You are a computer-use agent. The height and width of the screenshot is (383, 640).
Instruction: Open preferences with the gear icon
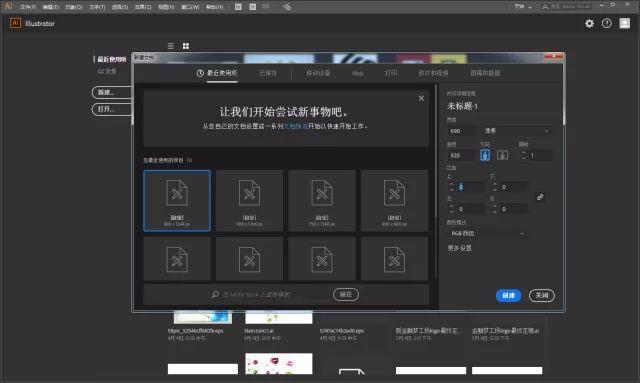(589, 24)
